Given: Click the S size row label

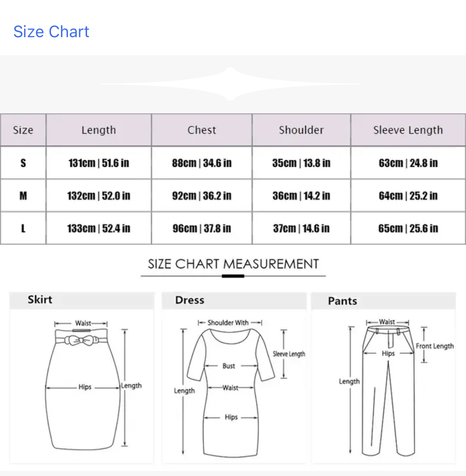Looking at the screenshot, I should [23, 163].
